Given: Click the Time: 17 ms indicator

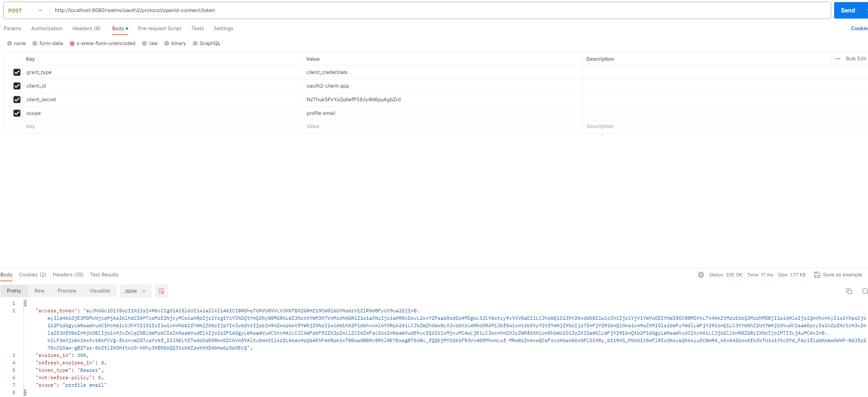Looking at the screenshot, I should click(760, 275).
